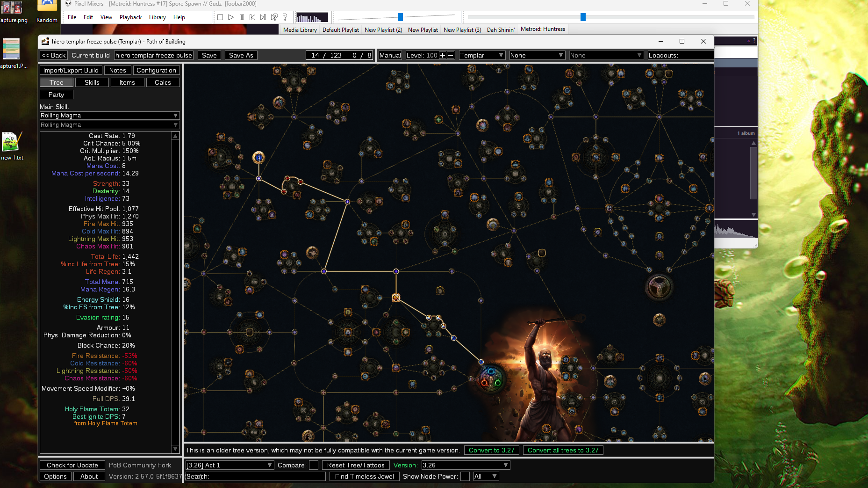Open the tree Version 3.26 dropdown
868x488 pixels.
click(466, 465)
